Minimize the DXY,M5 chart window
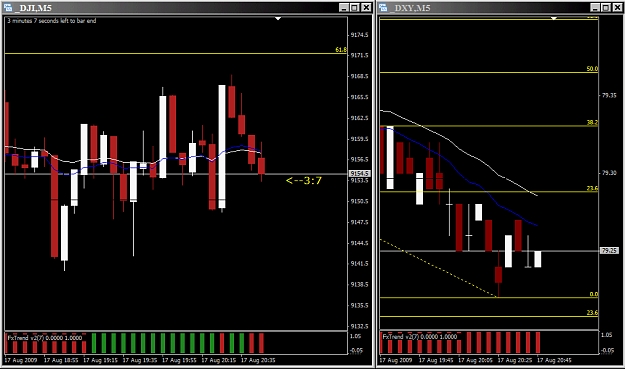 click(595, 8)
